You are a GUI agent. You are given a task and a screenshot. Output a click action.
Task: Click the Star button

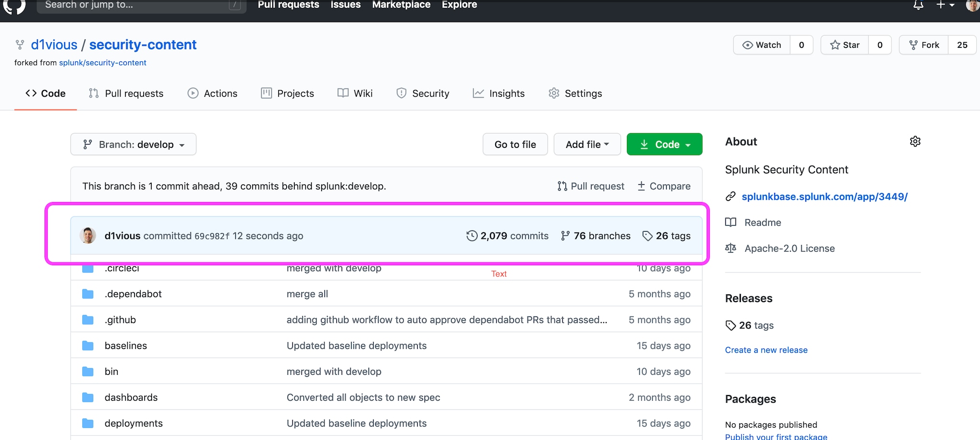point(845,45)
